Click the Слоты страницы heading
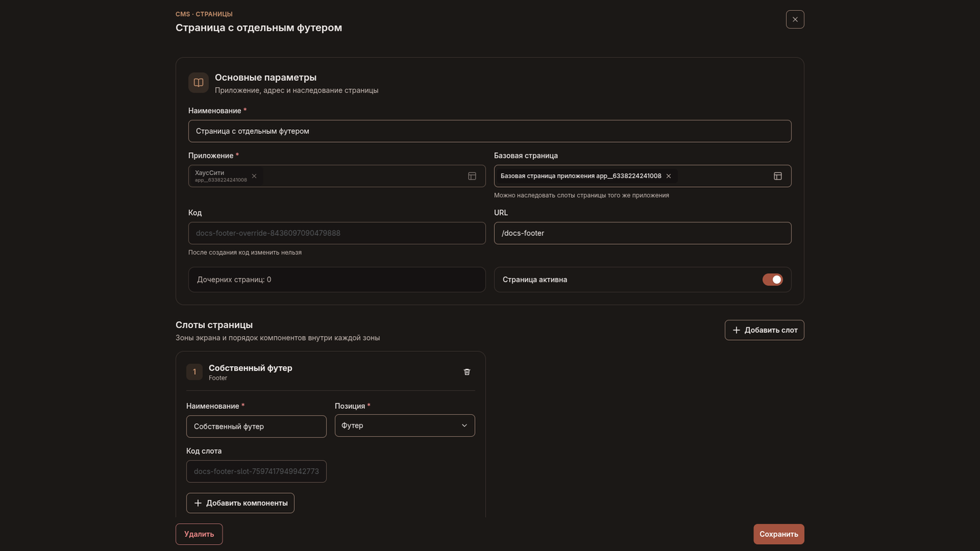The height and width of the screenshot is (551, 980). [214, 325]
